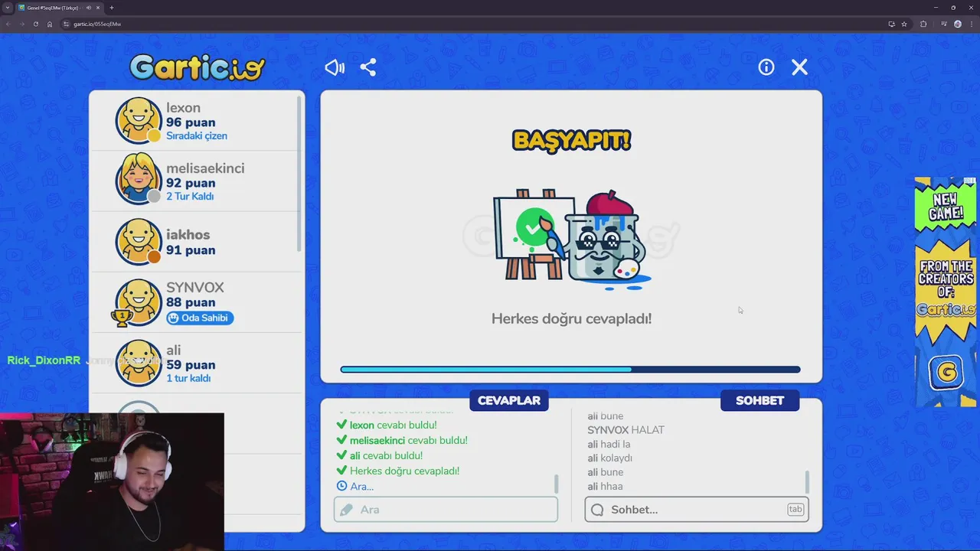980x551 pixels.
Task: Open the Chrome three-dot menu
Action: 970,24
